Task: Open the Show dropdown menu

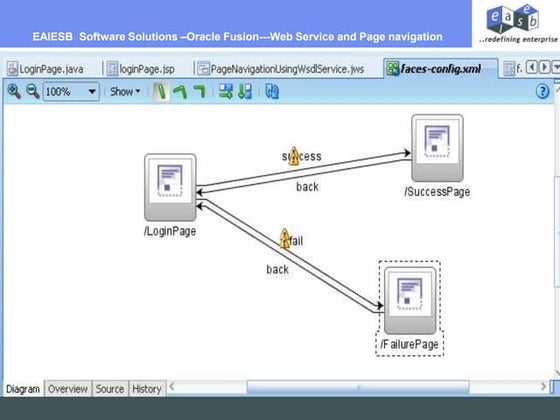Action: click(125, 92)
